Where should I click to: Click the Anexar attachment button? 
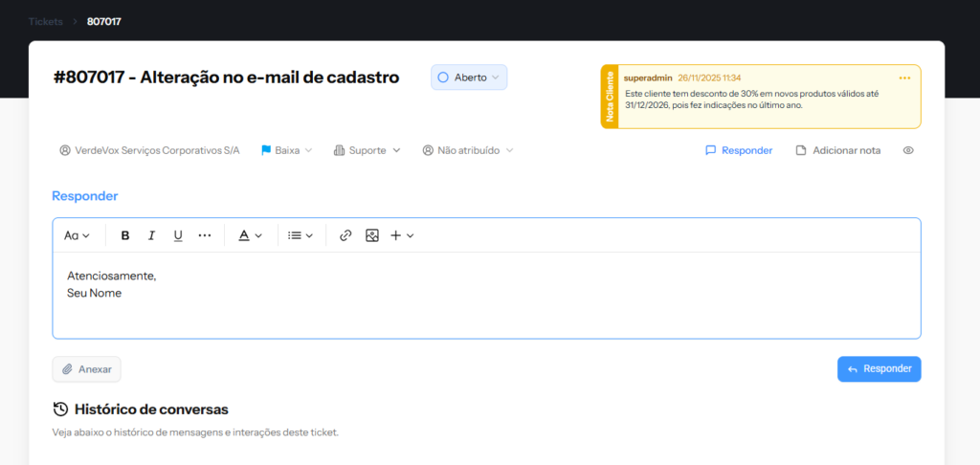point(86,369)
